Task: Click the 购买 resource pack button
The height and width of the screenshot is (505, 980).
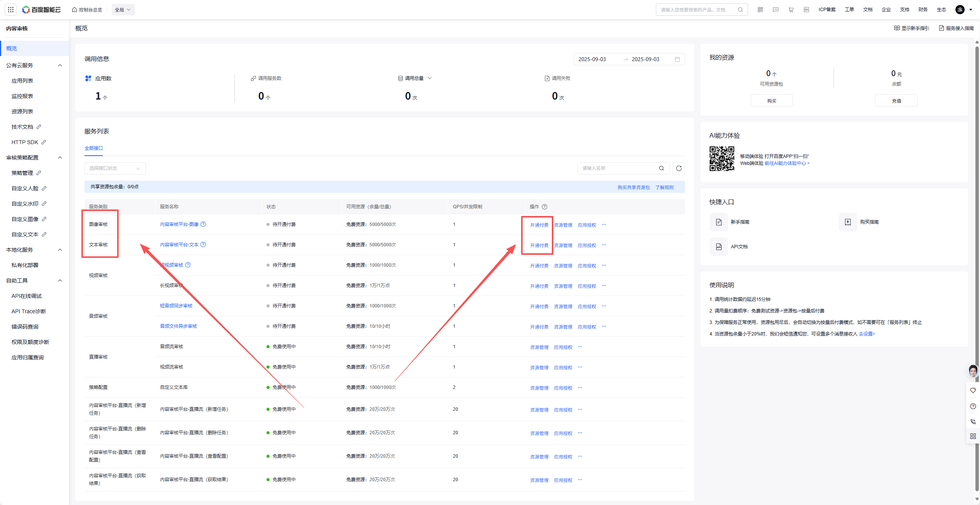Action: 771,101
